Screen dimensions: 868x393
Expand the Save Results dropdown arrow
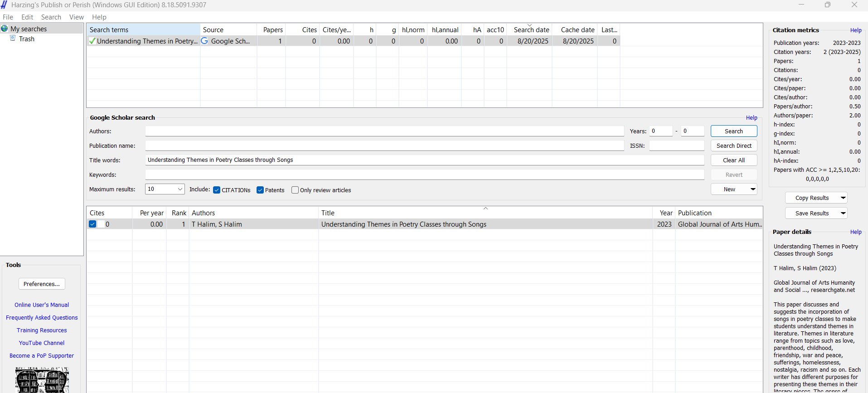pos(843,213)
